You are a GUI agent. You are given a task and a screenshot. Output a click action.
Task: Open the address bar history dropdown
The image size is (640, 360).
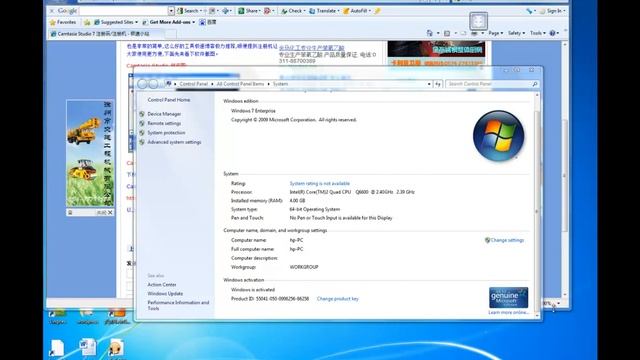point(429,84)
